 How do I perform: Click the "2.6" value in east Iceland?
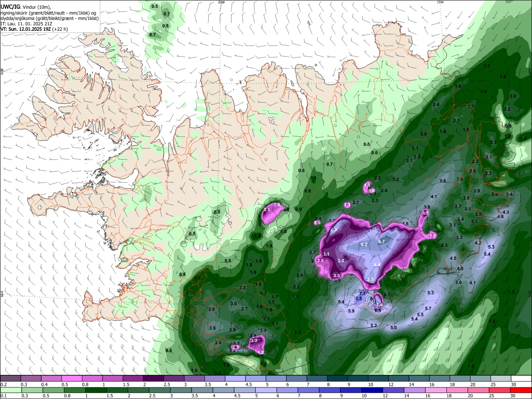[473, 171]
